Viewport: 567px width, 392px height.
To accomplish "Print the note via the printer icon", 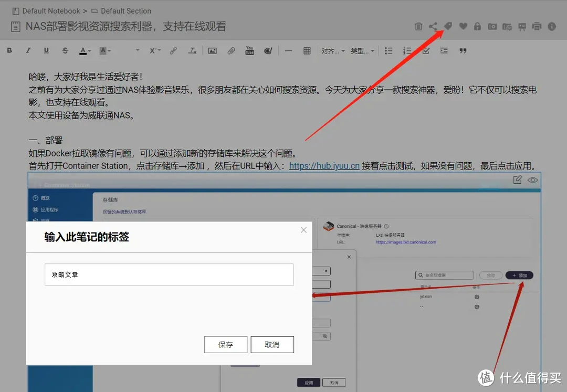I will (x=537, y=26).
